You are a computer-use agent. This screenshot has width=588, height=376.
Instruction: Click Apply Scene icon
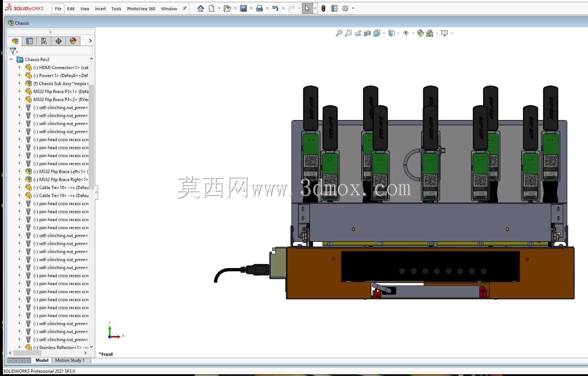(430, 33)
